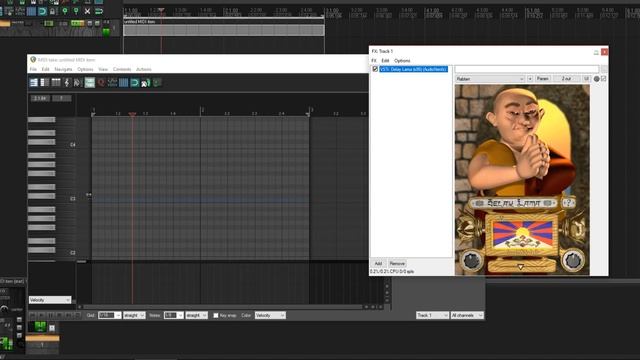
Task: Click the FX comment text field
Action: [527, 69]
